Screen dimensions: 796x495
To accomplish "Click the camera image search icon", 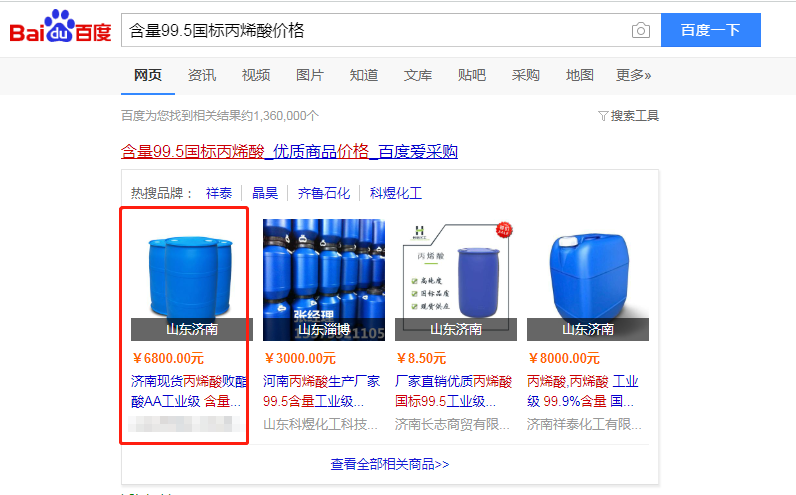I will click(641, 30).
